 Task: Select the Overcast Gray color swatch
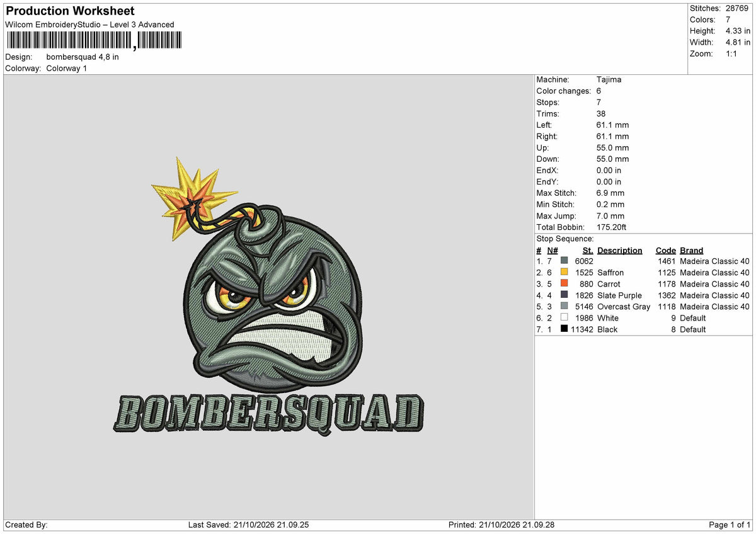[564, 306]
